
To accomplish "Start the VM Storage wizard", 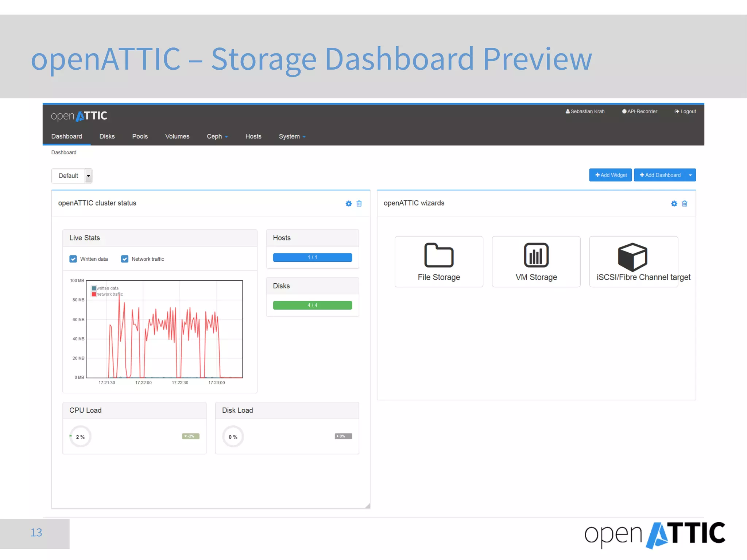I will click(536, 261).
